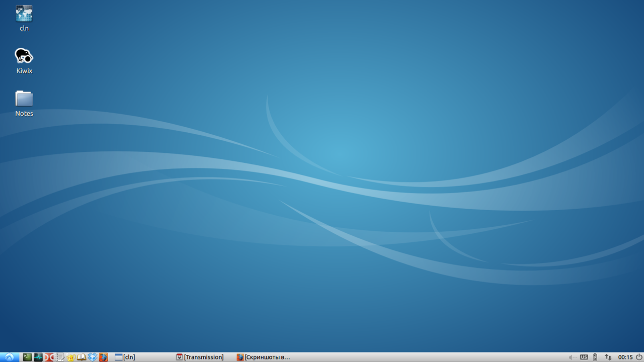The width and height of the screenshot is (644, 362).
Task: Open the Notes folder on desktop
Action: [x=24, y=104]
